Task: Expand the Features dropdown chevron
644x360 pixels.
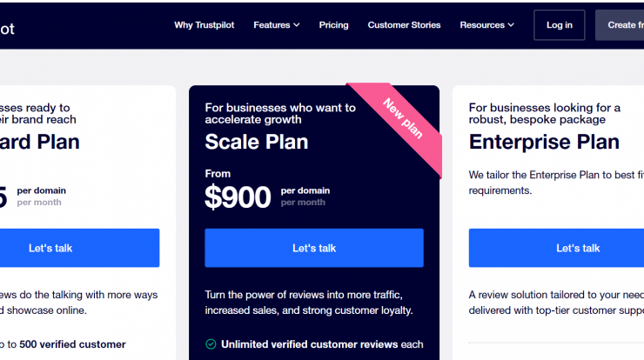Action: tap(297, 25)
